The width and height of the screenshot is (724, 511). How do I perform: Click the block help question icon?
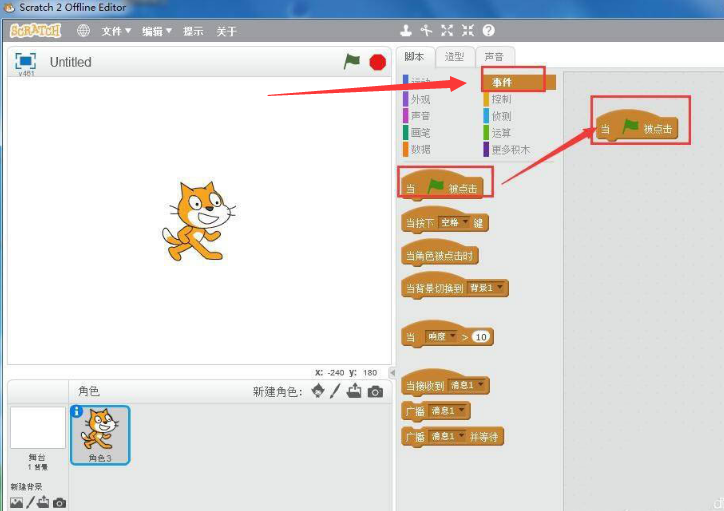[x=489, y=30]
